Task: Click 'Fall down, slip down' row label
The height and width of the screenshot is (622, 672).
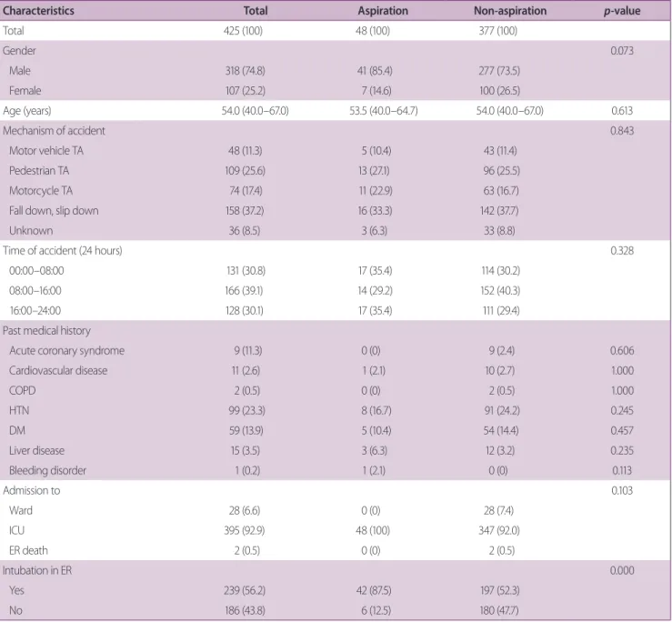Action: [54, 211]
